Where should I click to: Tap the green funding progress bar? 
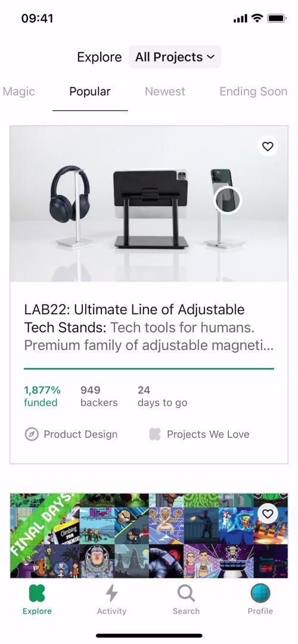(149, 369)
